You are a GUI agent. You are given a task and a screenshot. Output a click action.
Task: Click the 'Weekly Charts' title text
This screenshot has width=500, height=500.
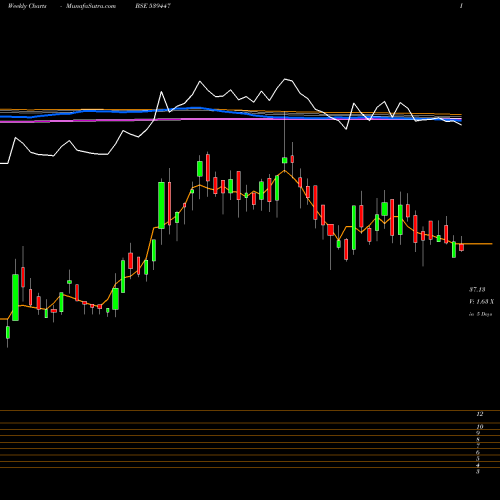(x=27, y=6)
